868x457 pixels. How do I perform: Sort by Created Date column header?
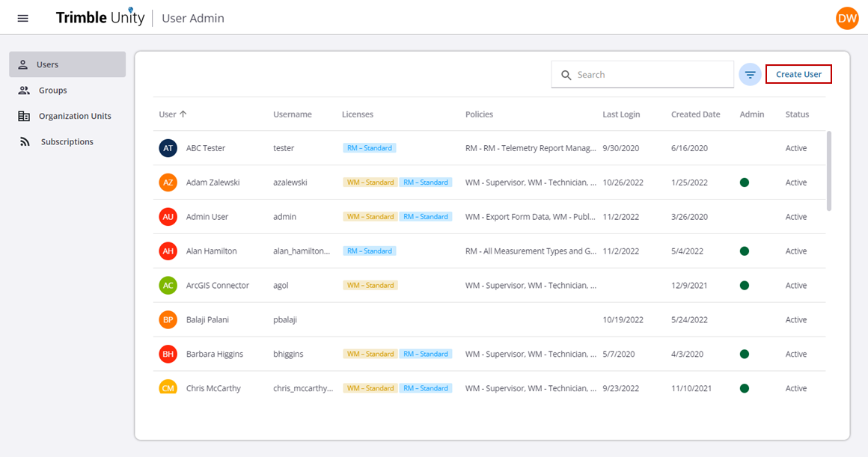[695, 114]
